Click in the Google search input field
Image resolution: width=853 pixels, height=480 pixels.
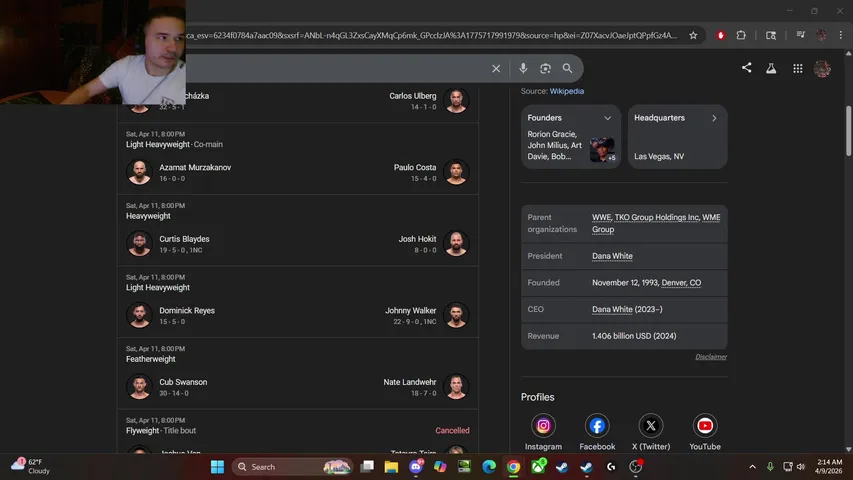pyautogui.click(x=335, y=69)
